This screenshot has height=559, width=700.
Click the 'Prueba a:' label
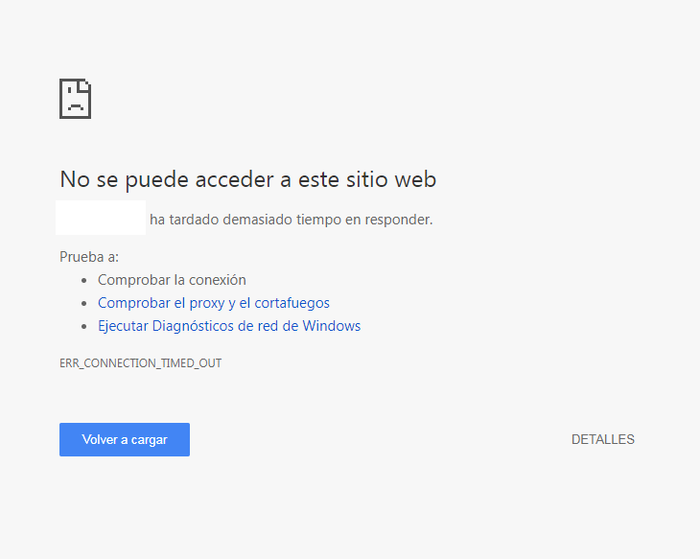(x=89, y=257)
